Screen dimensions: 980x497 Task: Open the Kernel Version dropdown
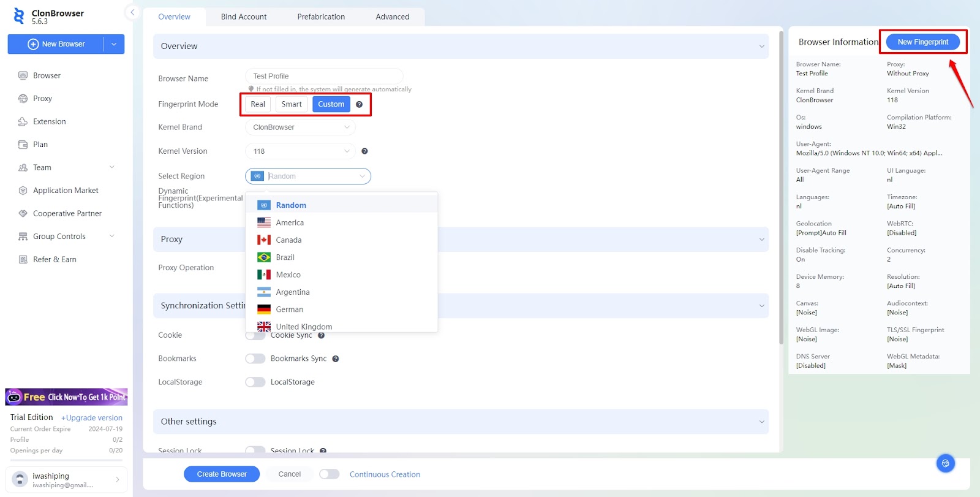[x=300, y=151]
